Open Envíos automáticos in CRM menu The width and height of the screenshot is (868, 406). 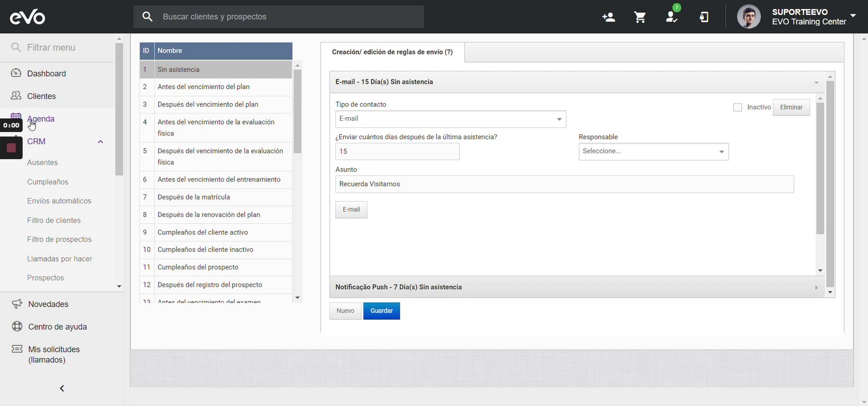(59, 201)
